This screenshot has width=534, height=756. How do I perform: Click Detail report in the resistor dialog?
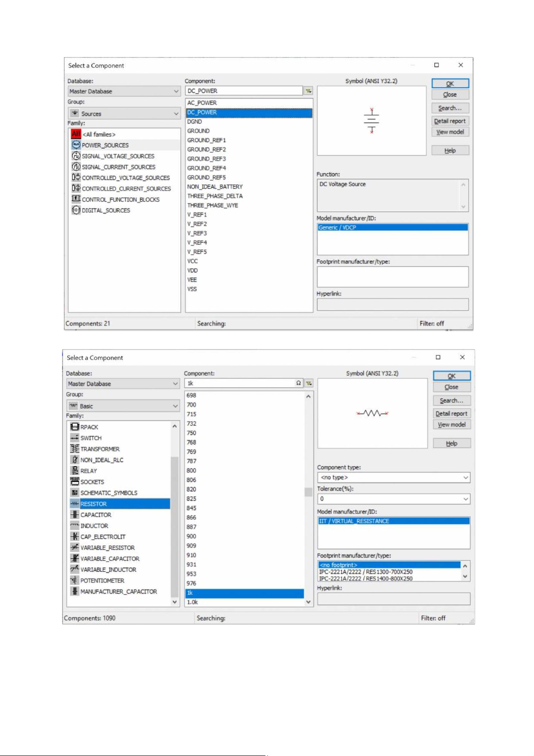coord(451,414)
